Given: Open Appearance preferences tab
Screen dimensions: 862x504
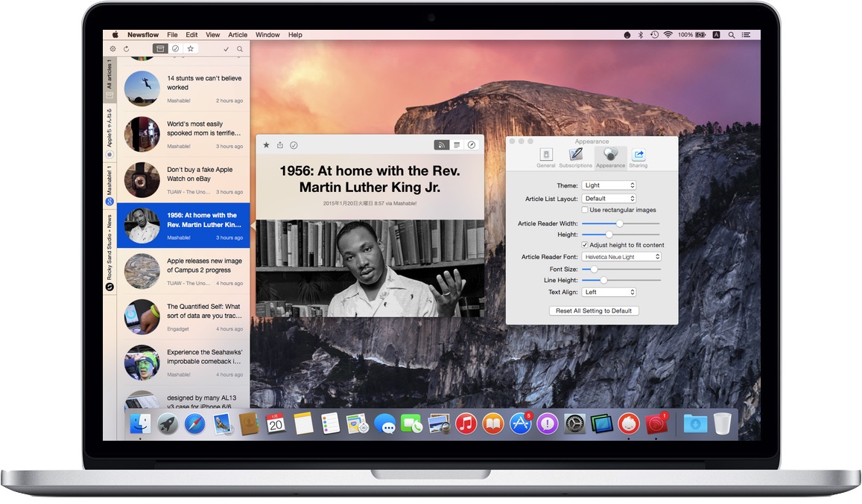Looking at the screenshot, I should click(611, 158).
